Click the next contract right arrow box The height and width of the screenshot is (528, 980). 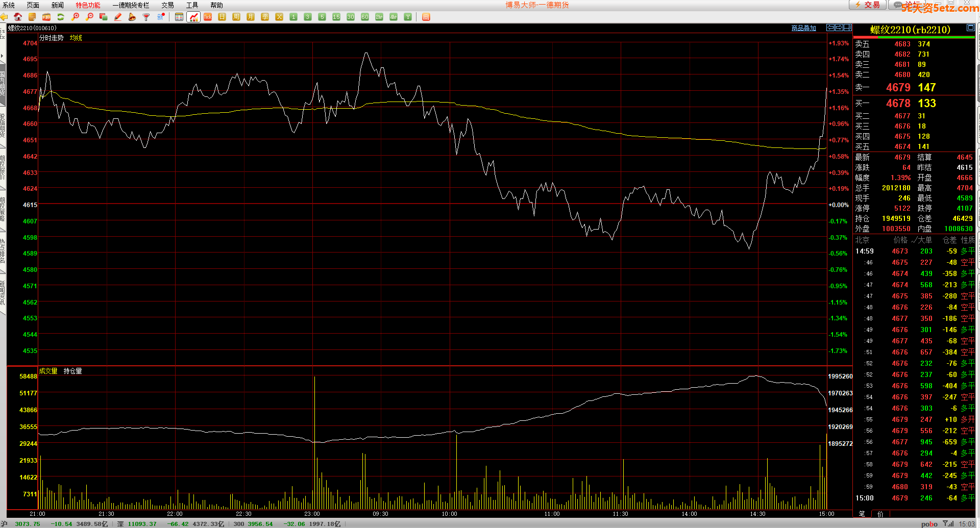pos(839,28)
